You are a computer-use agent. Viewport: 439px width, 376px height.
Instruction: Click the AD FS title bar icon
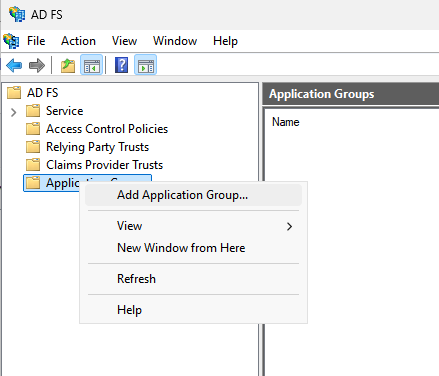(17, 14)
